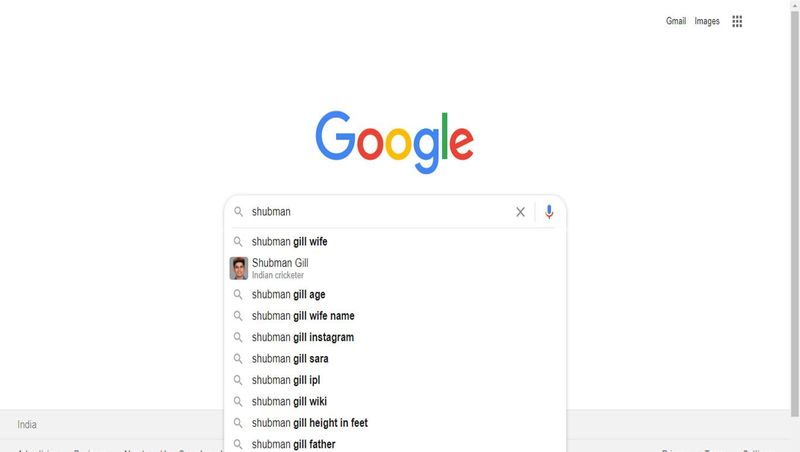Click the voice search microphone icon
The height and width of the screenshot is (452, 800).
[x=549, y=212]
